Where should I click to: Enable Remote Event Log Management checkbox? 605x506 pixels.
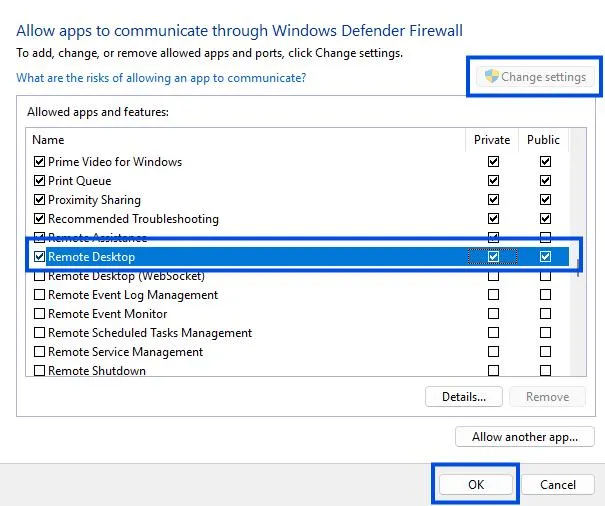39,294
